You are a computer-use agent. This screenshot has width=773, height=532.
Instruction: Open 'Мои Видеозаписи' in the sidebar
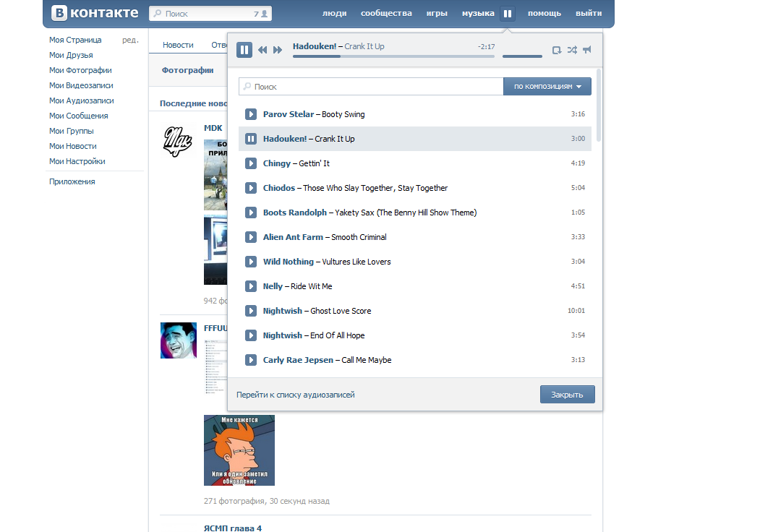tap(81, 86)
